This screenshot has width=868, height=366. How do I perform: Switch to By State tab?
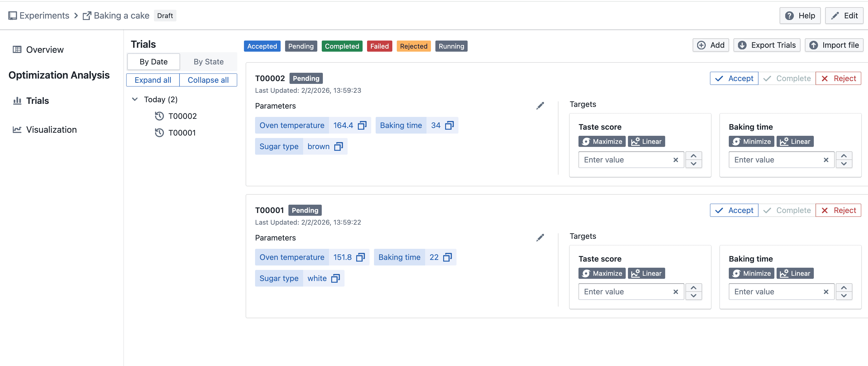pos(208,62)
